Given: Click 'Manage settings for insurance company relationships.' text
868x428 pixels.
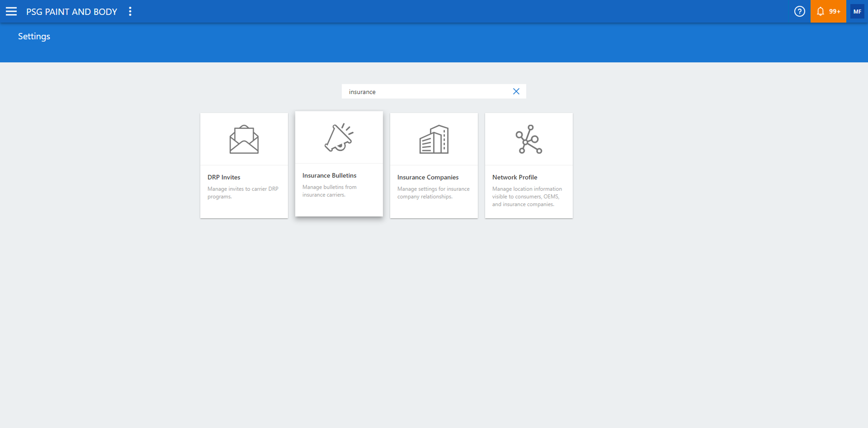Looking at the screenshot, I should click(433, 193).
